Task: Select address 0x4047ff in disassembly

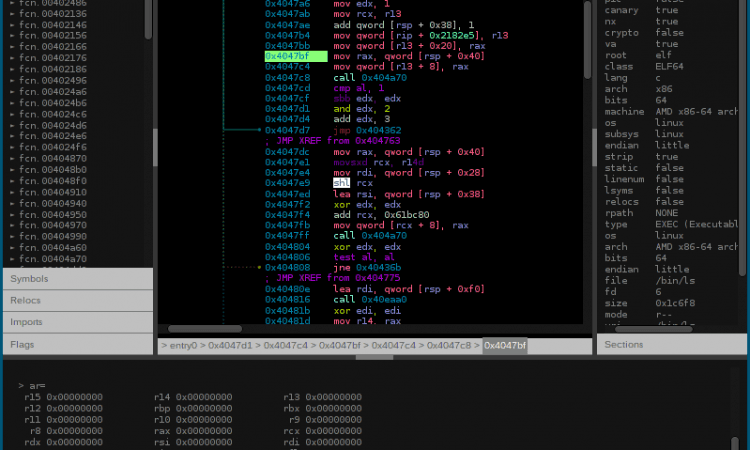Action: point(287,235)
